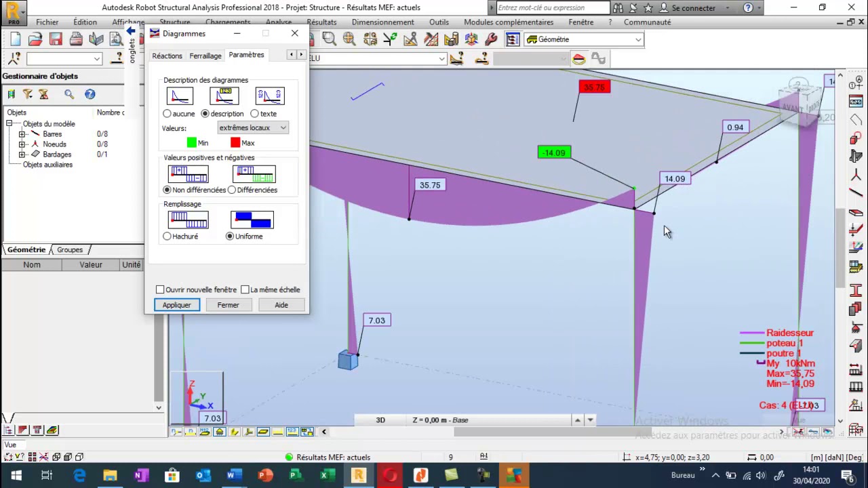Expand the Barres tree node
The width and height of the screenshot is (868, 488).
(x=22, y=134)
